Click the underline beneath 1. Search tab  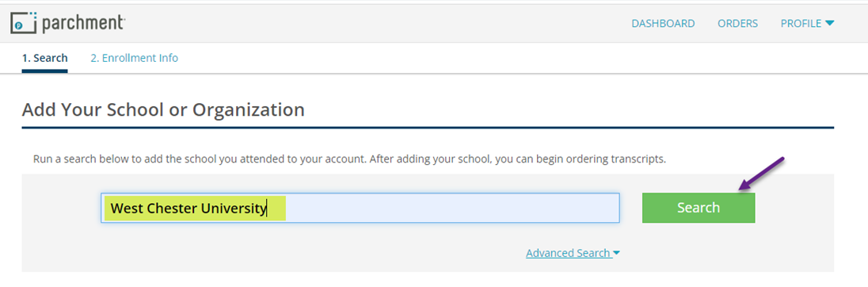tap(45, 71)
